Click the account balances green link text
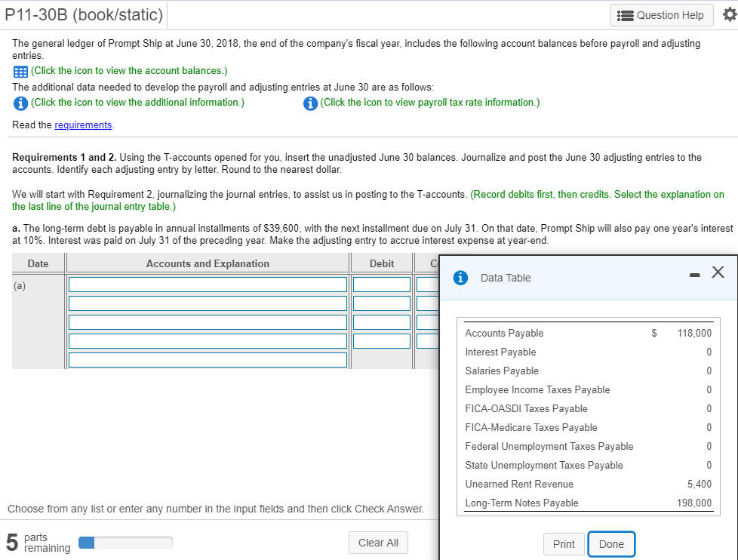The height and width of the screenshot is (560, 738). [130, 71]
